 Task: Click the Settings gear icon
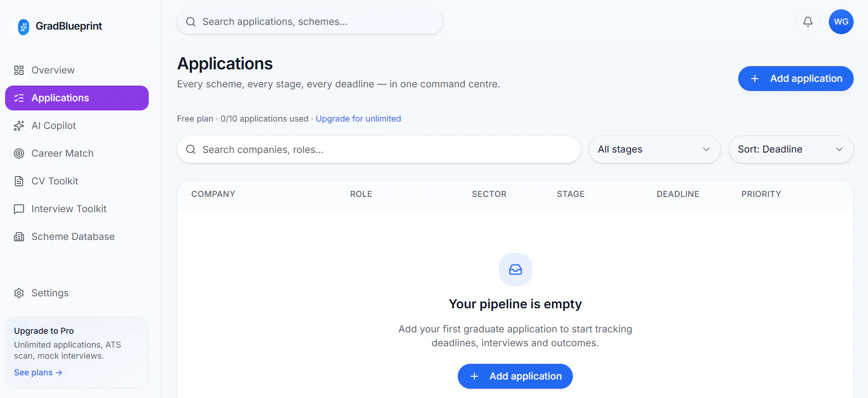coord(19,293)
